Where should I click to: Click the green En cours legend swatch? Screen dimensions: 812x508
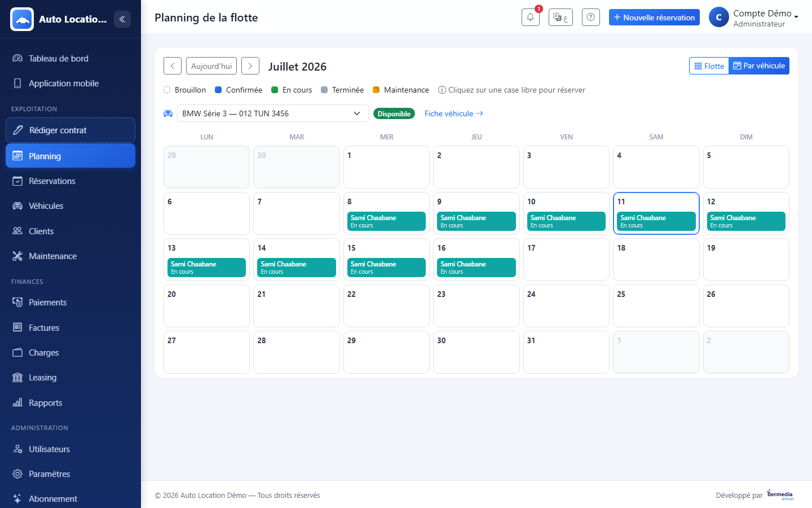coord(275,90)
